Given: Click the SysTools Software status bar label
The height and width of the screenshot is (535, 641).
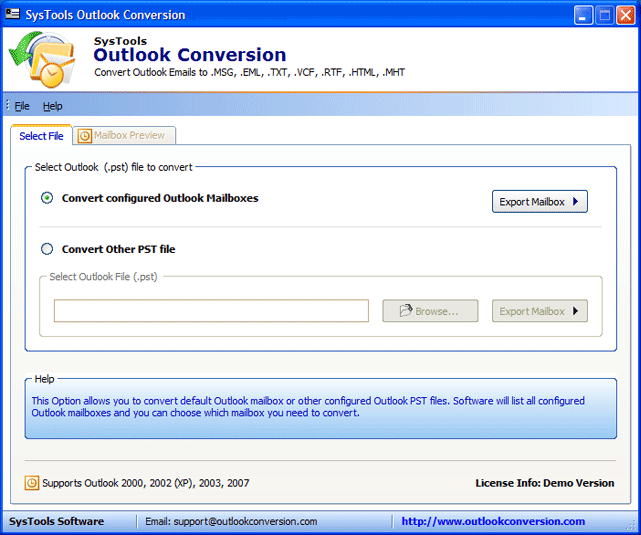Looking at the screenshot, I should (56, 522).
